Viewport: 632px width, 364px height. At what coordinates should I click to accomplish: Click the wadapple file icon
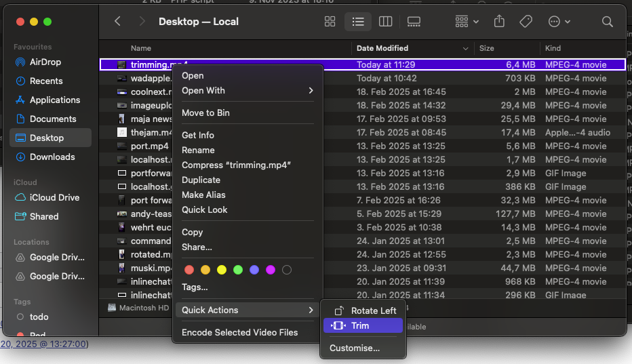coord(122,78)
